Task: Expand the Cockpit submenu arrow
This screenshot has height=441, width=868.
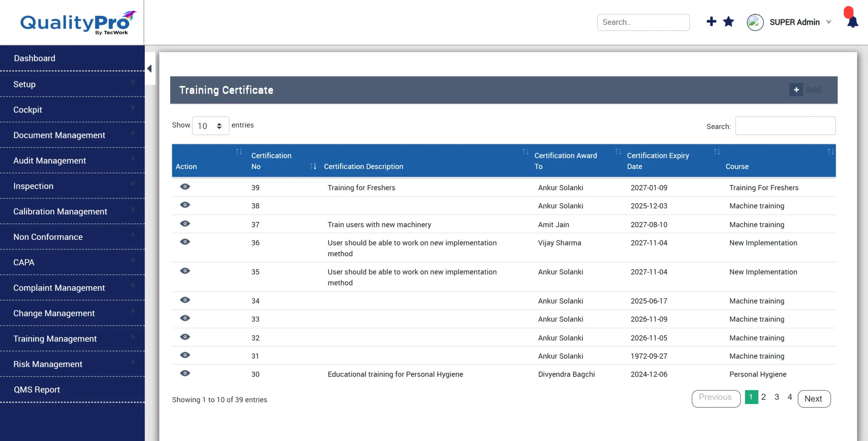Action: (x=133, y=107)
